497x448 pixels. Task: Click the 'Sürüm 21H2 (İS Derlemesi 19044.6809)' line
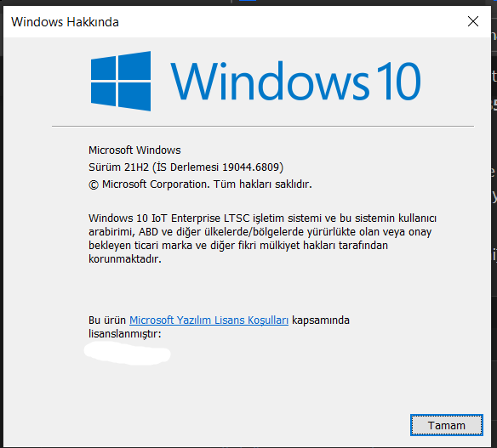(x=186, y=167)
